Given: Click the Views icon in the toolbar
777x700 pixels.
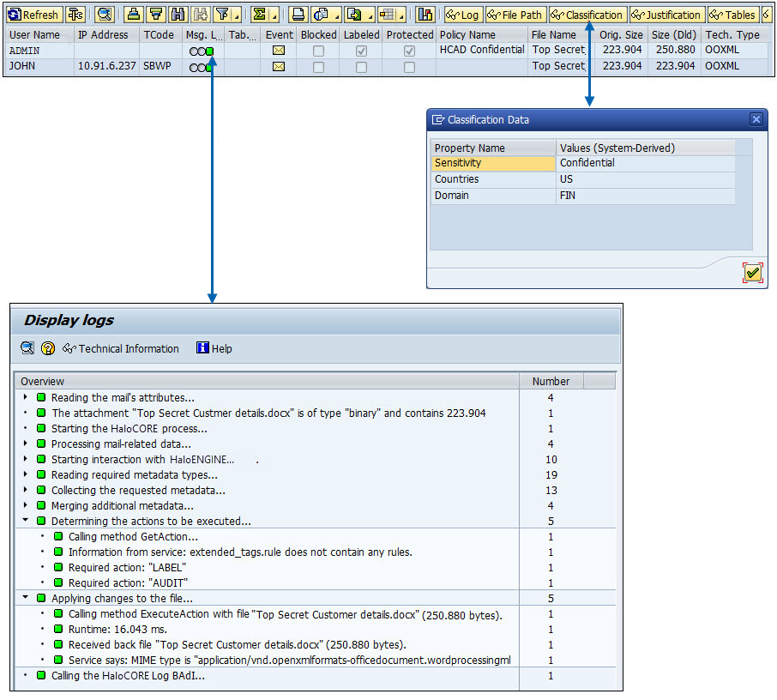Looking at the screenshot, I should tap(321, 15).
